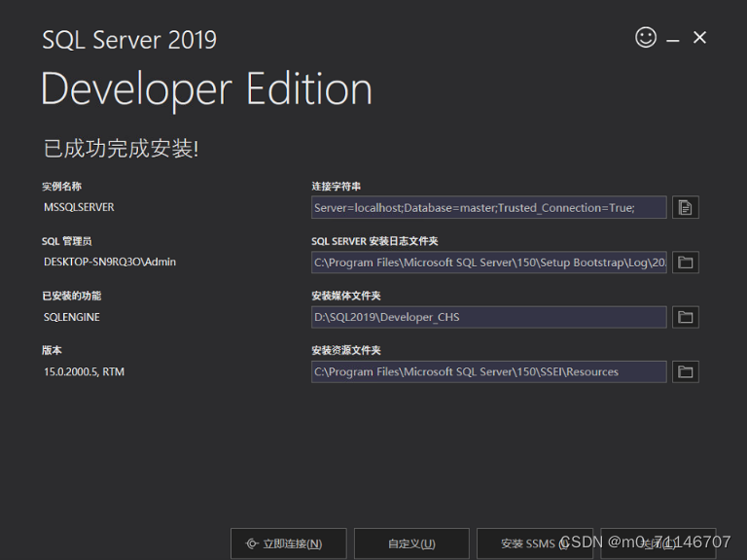The image size is (747, 560).
Task: Click the SQL SERVER 安装日志文件夹 label
Action: [x=374, y=241]
